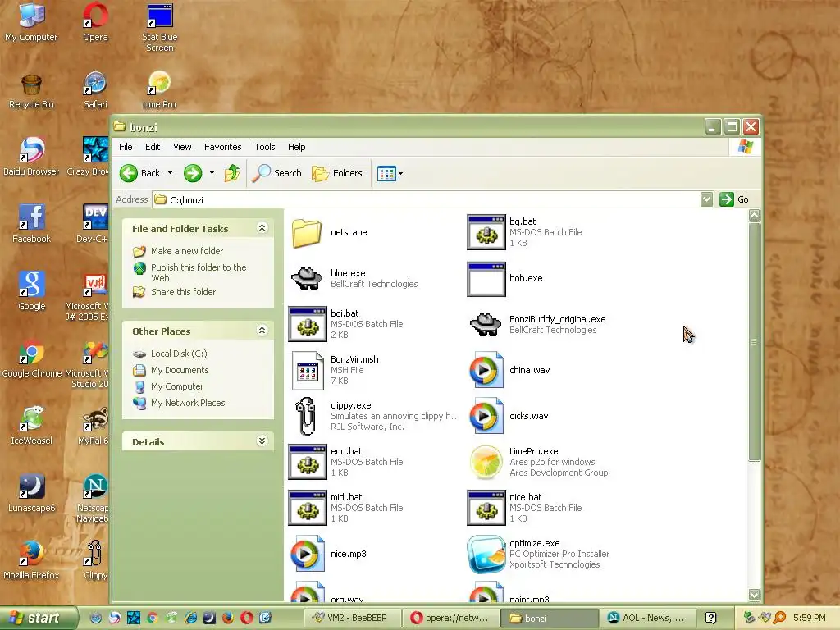Click Share this folder link

tap(183, 292)
